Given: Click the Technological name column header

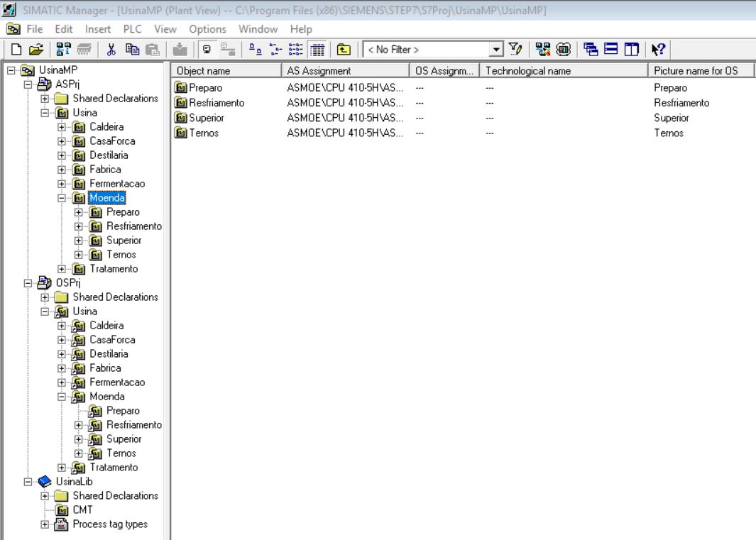Looking at the screenshot, I should [x=564, y=70].
